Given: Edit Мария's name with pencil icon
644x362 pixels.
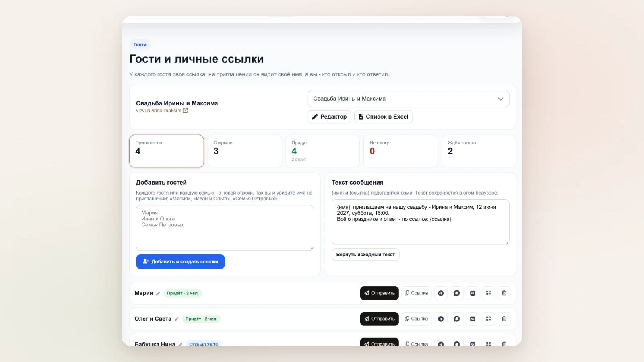Looking at the screenshot, I should [x=158, y=294].
